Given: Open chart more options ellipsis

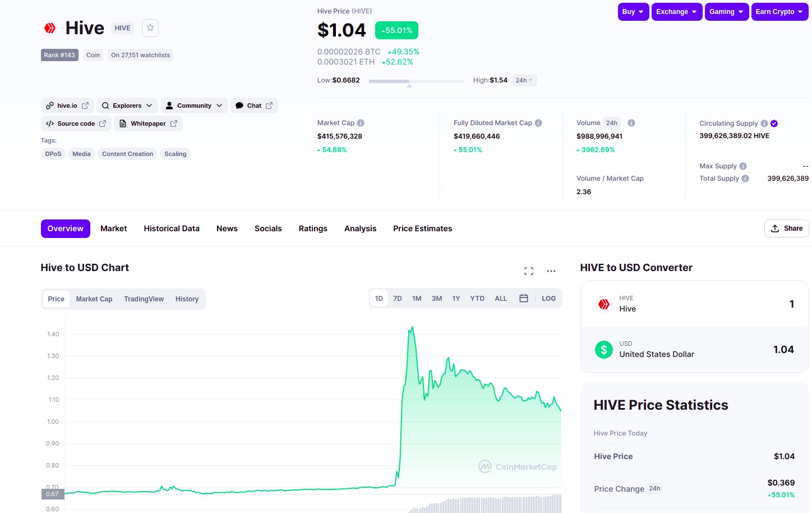Looking at the screenshot, I should click(551, 271).
